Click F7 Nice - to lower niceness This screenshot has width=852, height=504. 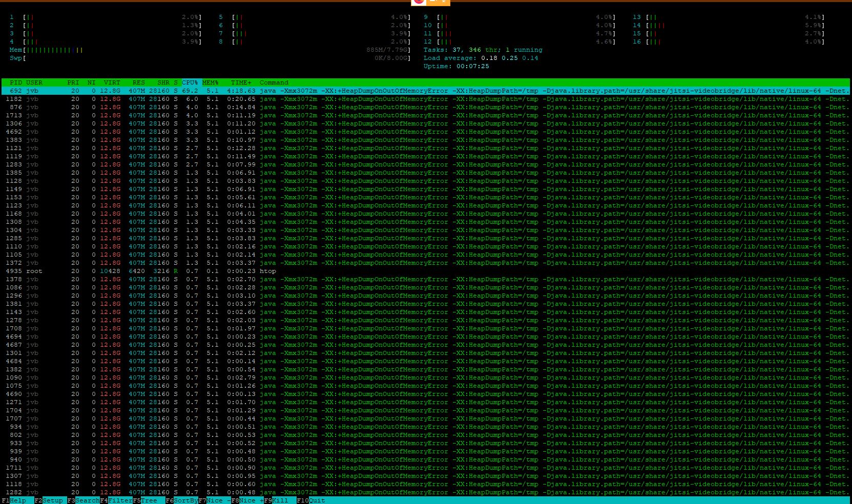[x=215, y=500]
